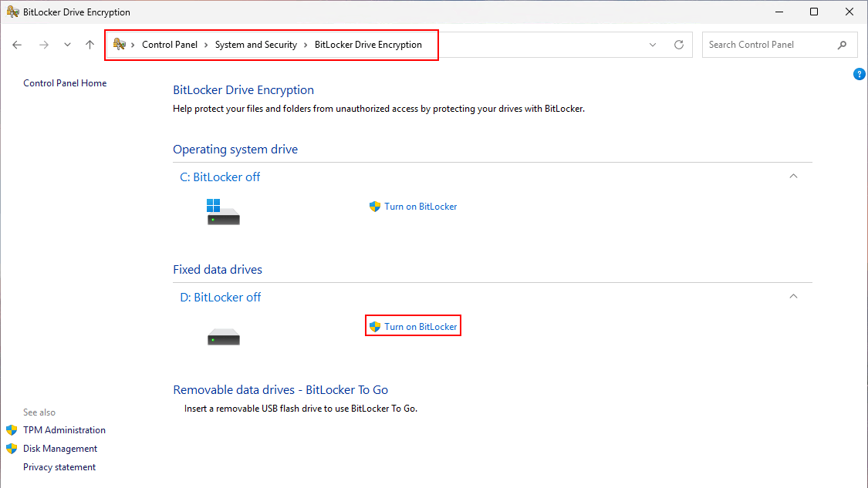Open the address bar history dropdown

click(652, 45)
